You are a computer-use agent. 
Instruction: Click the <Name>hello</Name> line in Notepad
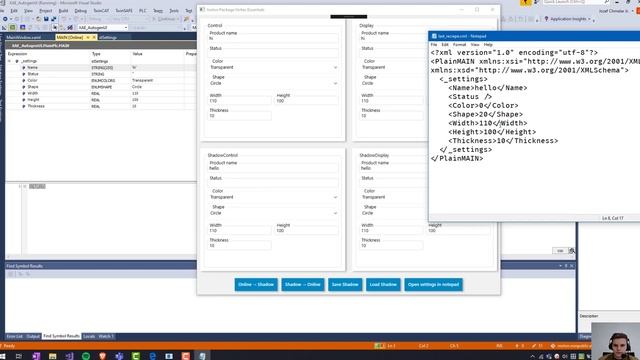(x=487, y=88)
